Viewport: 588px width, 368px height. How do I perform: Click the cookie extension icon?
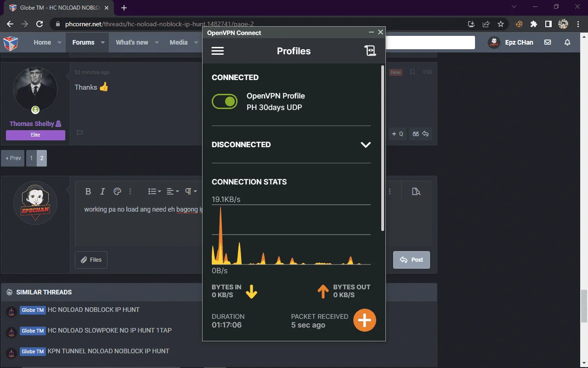point(519,24)
